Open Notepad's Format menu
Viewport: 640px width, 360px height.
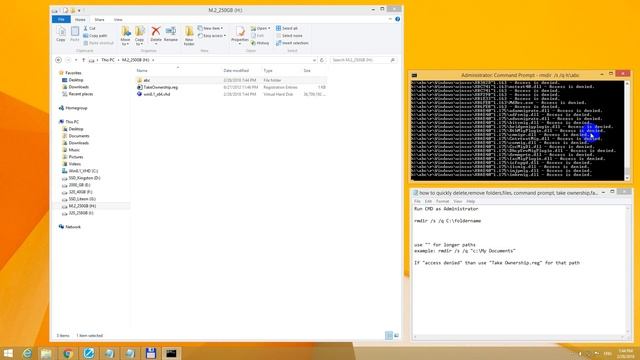(x=442, y=201)
